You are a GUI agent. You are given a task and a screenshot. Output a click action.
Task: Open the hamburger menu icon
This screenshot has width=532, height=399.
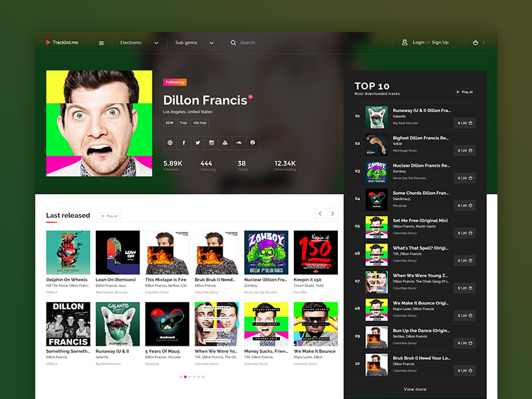101,43
